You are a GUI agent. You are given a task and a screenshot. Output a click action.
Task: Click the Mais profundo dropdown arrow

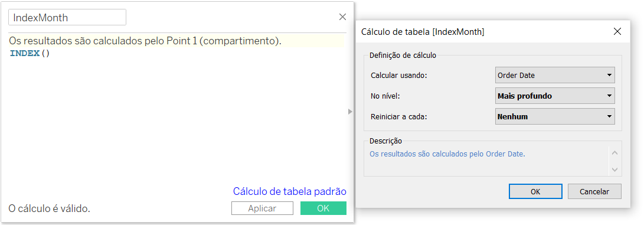pyautogui.click(x=609, y=96)
